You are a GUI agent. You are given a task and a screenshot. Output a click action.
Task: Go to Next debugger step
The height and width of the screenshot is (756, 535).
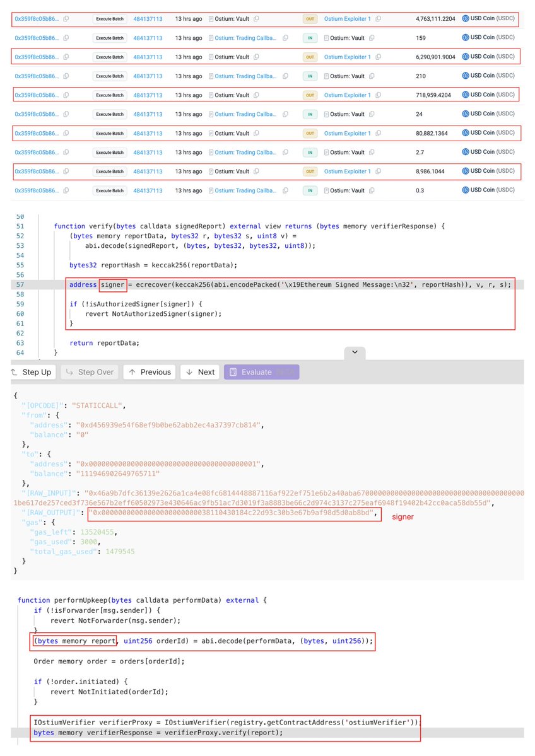(200, 372)
